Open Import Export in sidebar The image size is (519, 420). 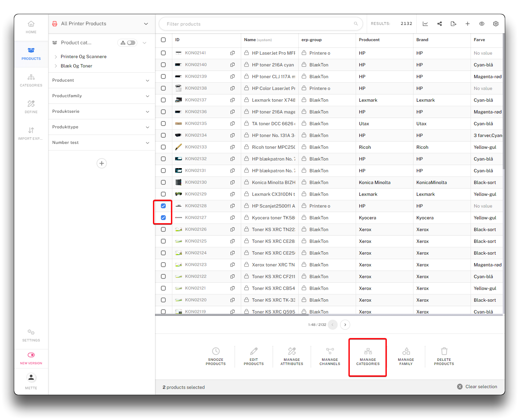point(31,134)
